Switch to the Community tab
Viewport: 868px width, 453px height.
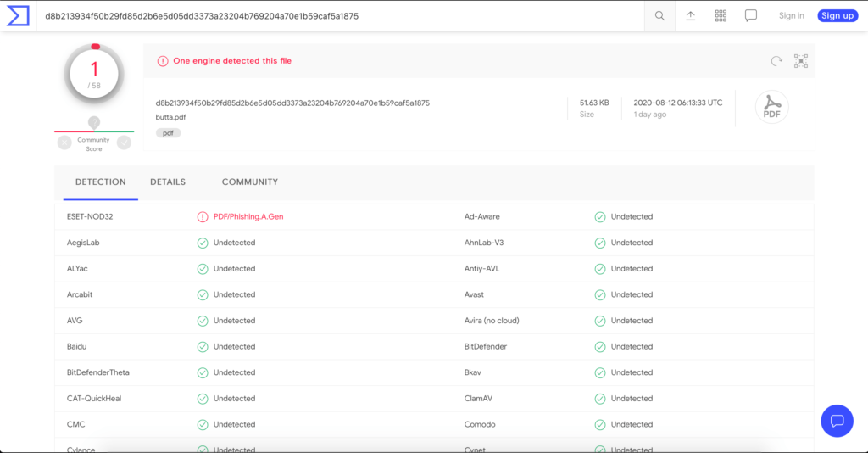coord(249,182)
